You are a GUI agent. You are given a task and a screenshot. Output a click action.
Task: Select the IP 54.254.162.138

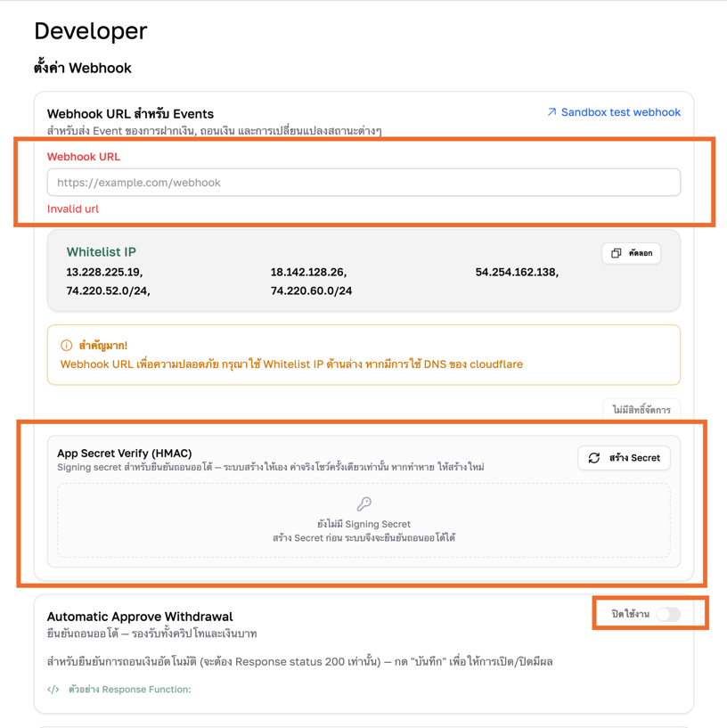(x=517, y=272)
